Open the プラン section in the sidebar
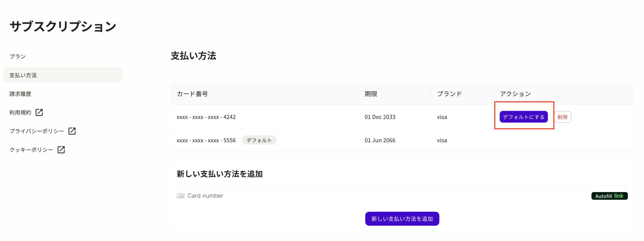 pos(17,56)
